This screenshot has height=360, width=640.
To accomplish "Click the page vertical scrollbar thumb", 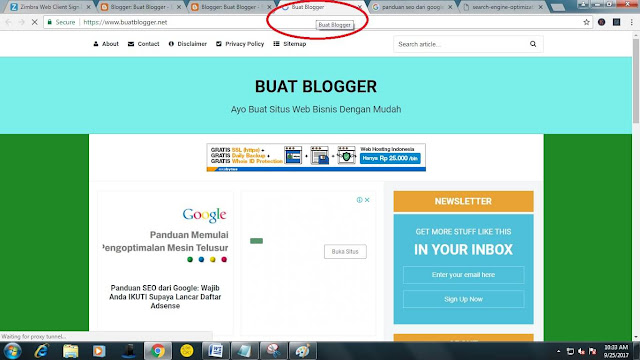I will pos(636,81).
